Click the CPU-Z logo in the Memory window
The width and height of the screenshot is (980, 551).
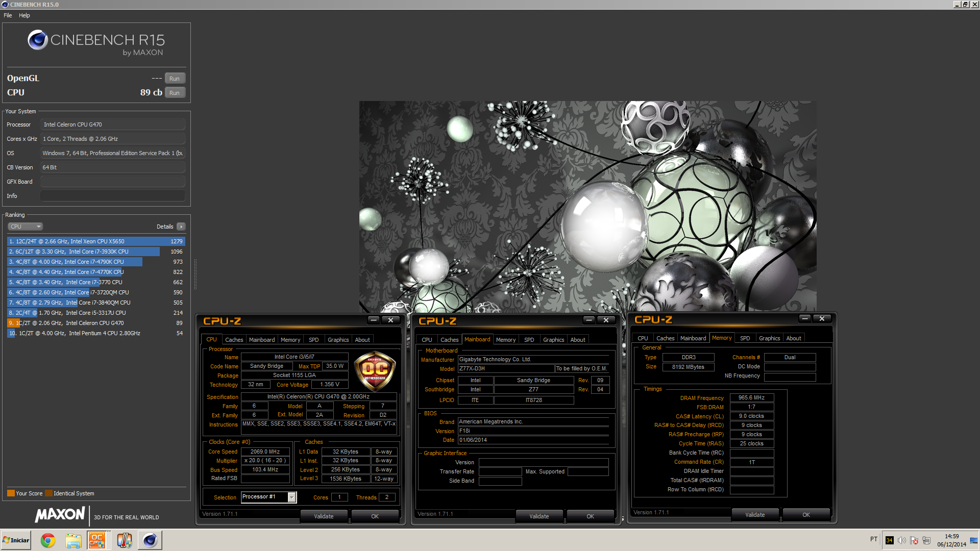click(653, 319)
